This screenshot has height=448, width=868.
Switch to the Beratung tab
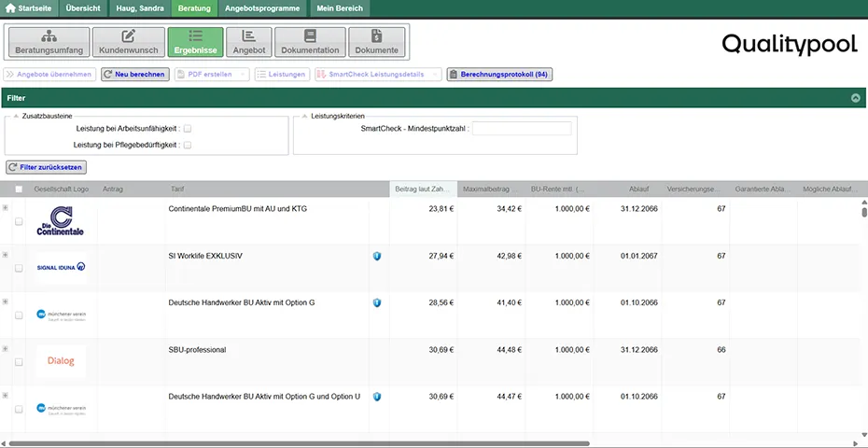pyautogui.click(x=194, y=8)
